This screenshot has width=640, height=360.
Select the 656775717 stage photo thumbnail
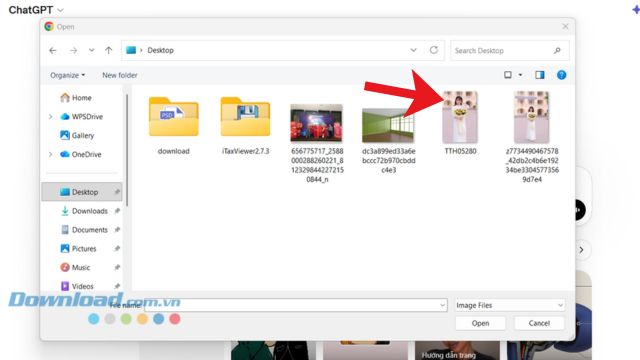pos(316,123)
